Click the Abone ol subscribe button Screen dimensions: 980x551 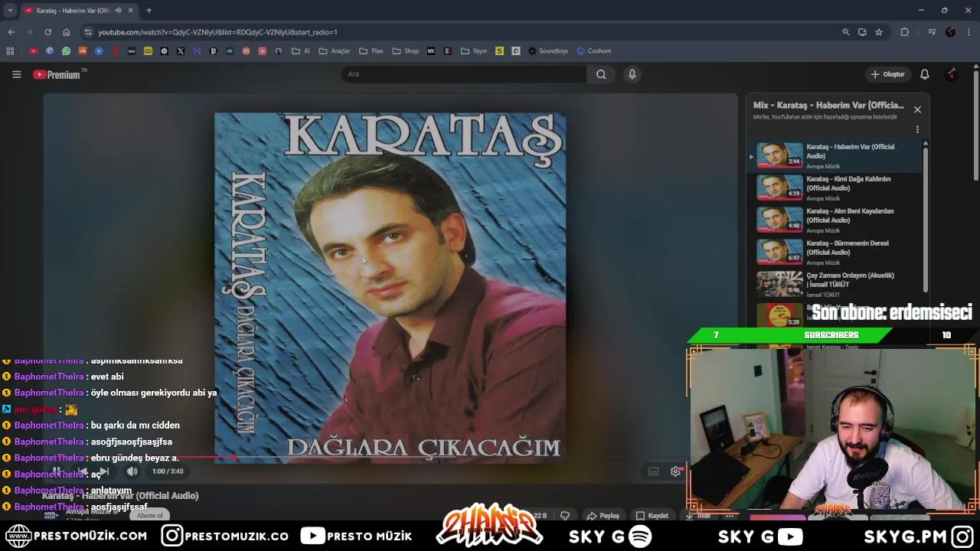coord(149,516)
